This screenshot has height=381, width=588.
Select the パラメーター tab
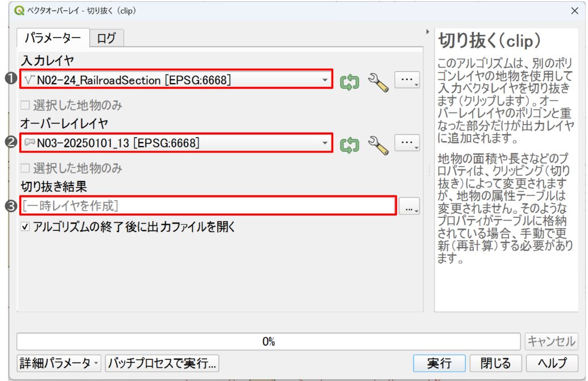[53, 38]
